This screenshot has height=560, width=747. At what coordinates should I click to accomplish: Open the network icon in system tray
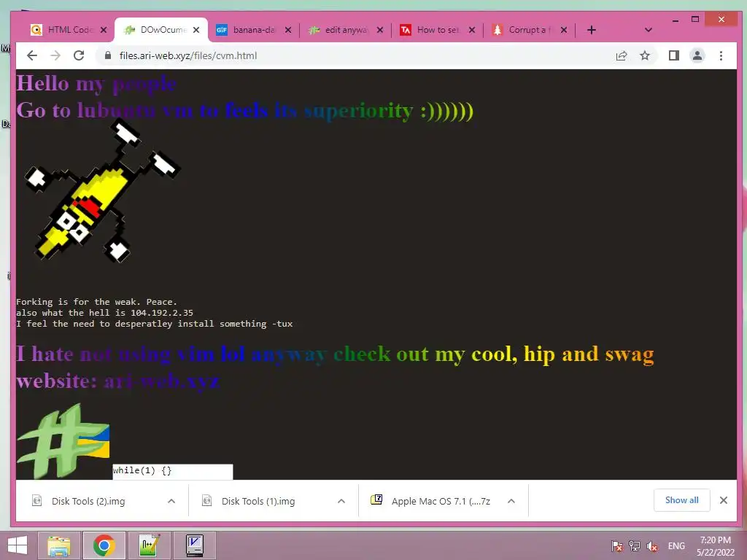[635, 545]
